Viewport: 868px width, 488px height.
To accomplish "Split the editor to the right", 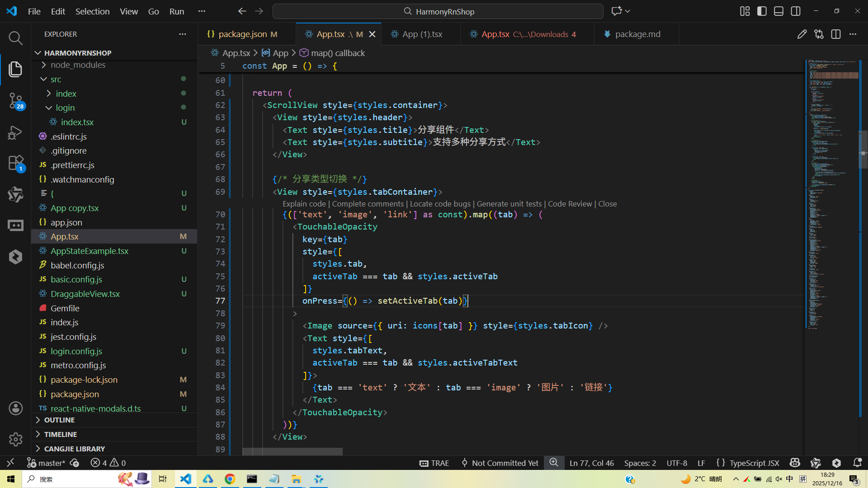I will tap(836, 34).
